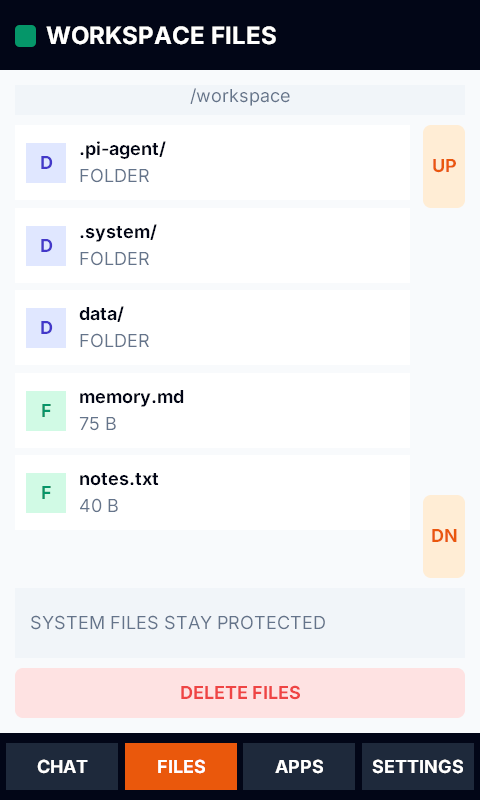
Task: Click the UP scroll button
Action: 444,166
